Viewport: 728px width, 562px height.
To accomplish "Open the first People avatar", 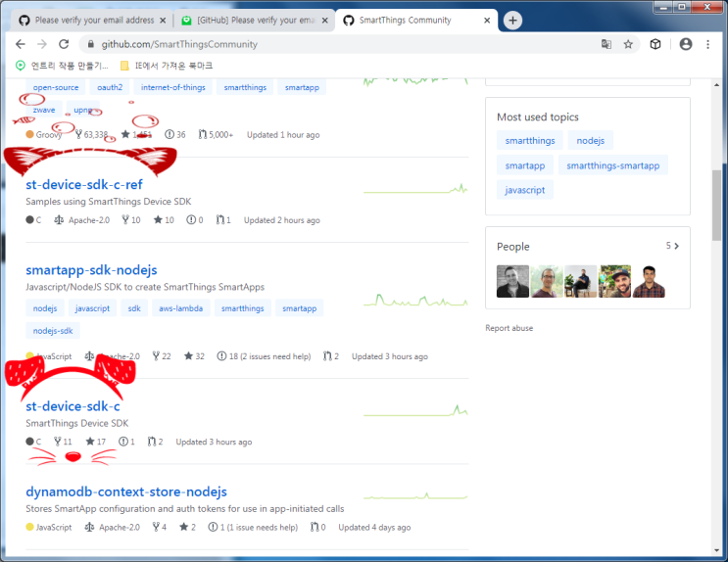I will click(x=512, y=281).
